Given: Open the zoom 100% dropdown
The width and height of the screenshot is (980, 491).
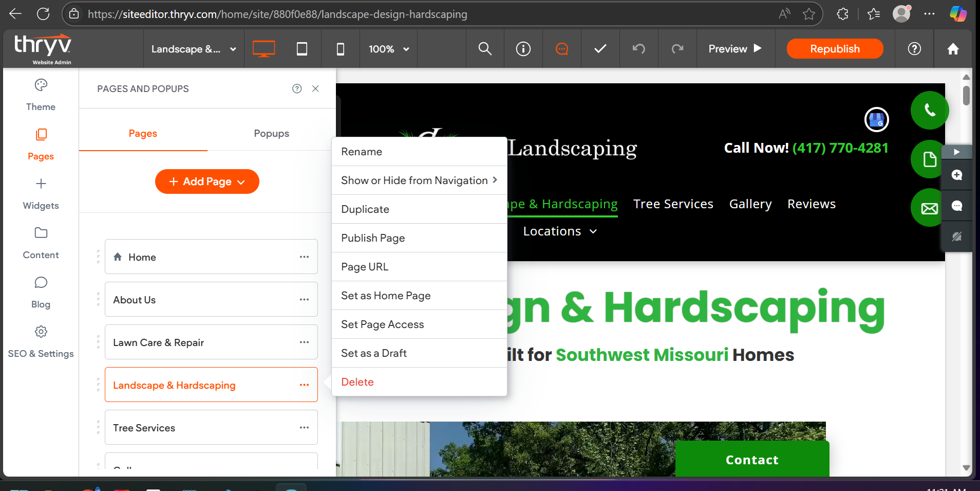Looking at the screenshot, I should pos(388,49).
